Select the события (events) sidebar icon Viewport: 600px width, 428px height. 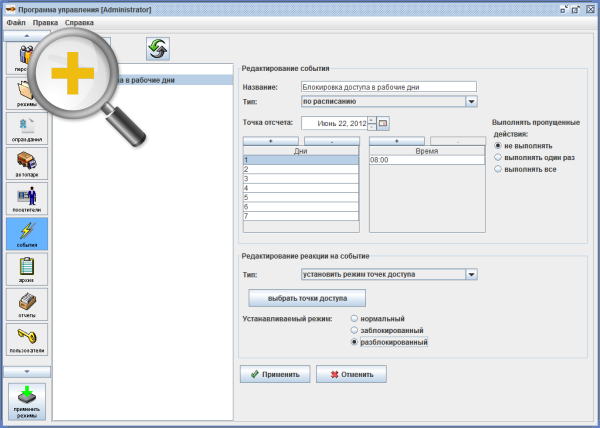(25, 235)
